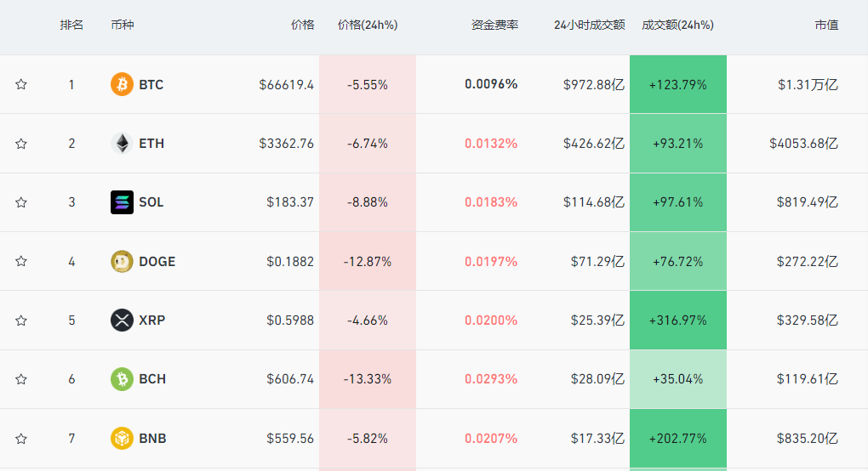This screenshot has width=868, height=471.
Task: Click BNB price $559.56
Action: point(290,439)
